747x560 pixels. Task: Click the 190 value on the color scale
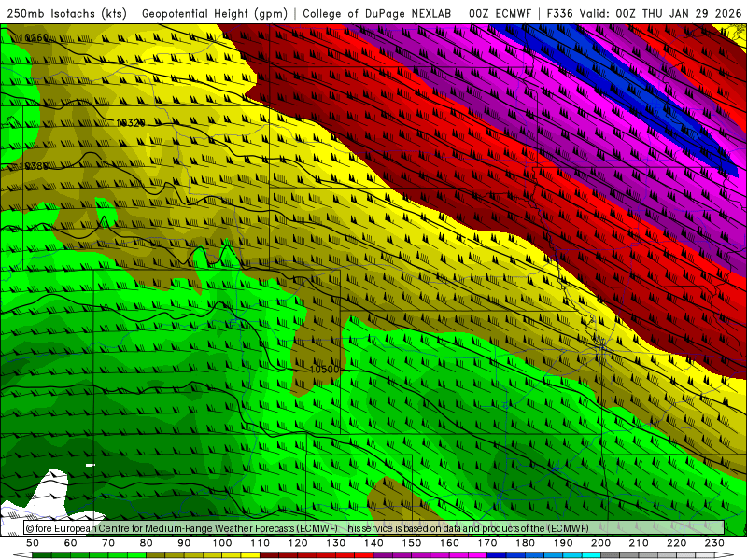563,543
